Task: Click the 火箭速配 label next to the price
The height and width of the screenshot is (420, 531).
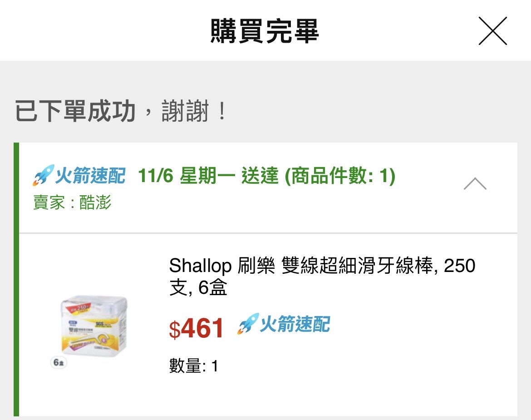Action: click(x=295, y=325)
